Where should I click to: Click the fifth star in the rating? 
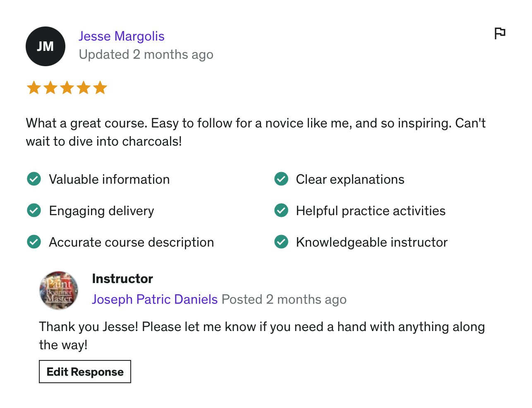coord(100,88)
